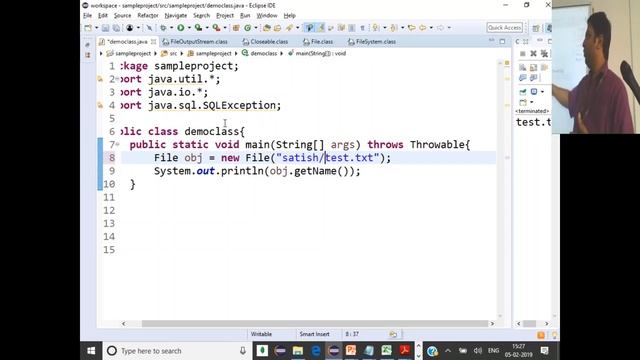640x360 pixels.
Task: Click the Quick Access field
Action: click(504, 28)
